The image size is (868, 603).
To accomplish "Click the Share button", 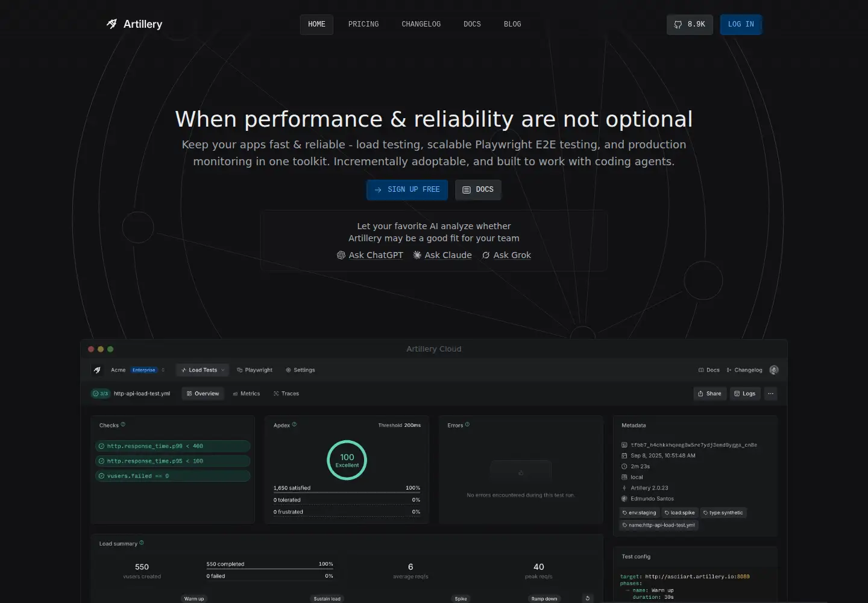I will pyautogui.click(x=709, y=394).
